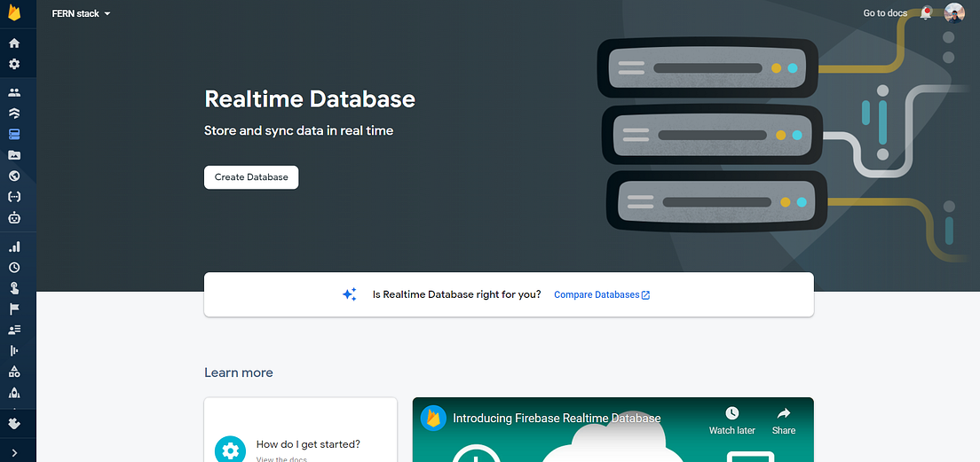
Task: Open the Compare Databases link
Action: pyautogui.click(x=602, y=294)
